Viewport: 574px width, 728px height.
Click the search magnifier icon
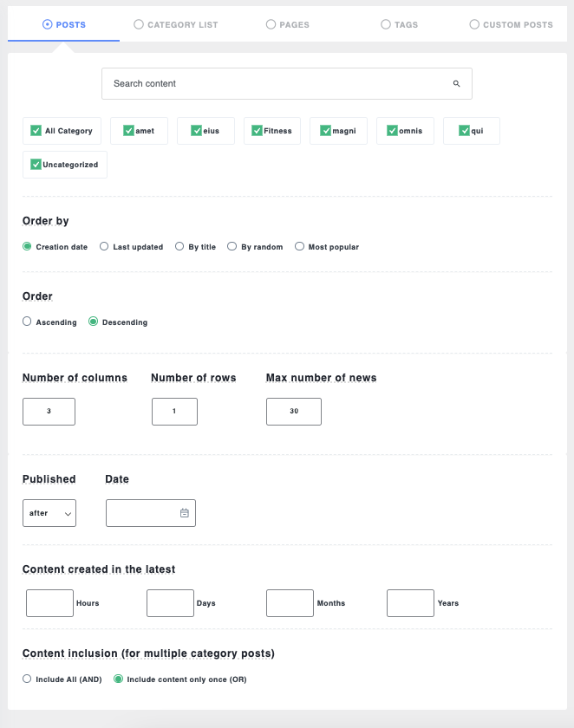[x=456, y=84]
